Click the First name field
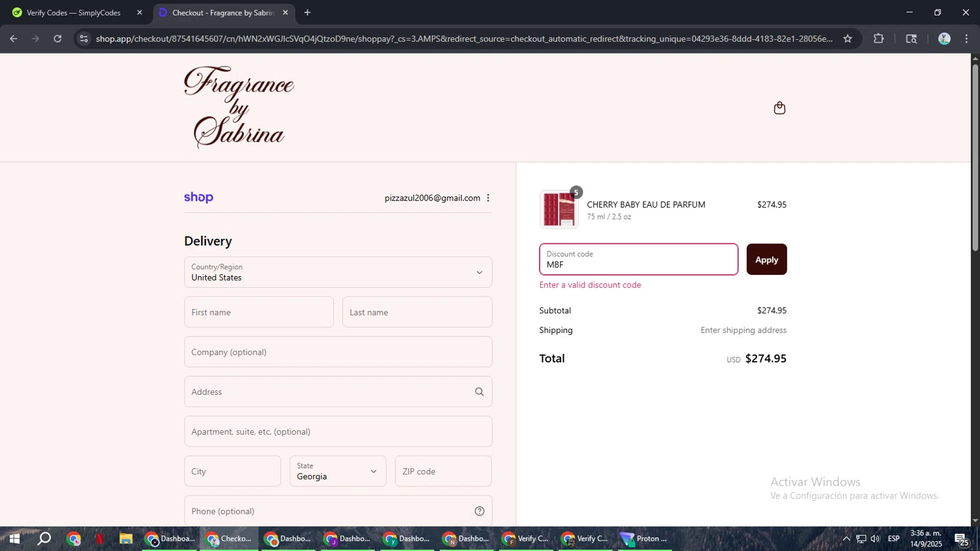The image size is (980, 551). click(x=259, y=312)
